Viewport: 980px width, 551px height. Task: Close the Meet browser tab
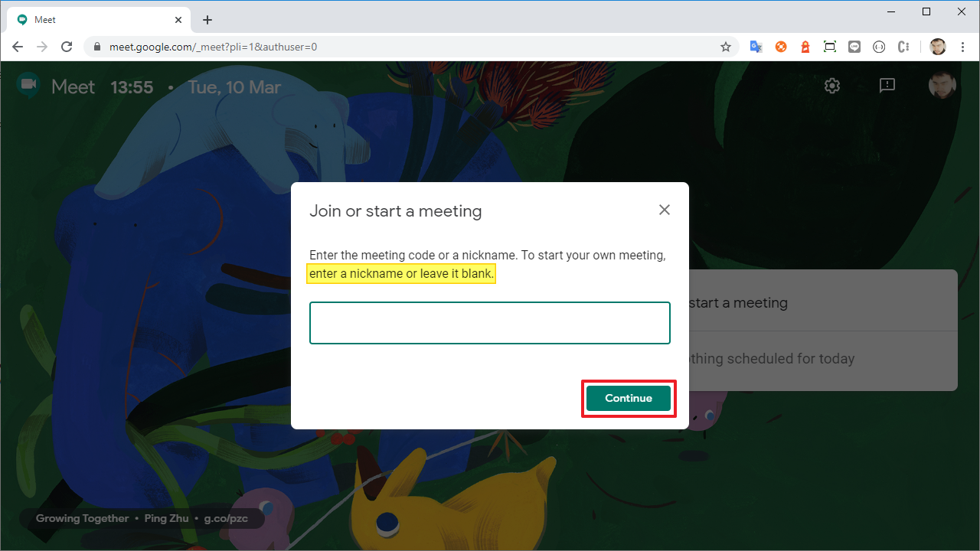coord(178,20)
